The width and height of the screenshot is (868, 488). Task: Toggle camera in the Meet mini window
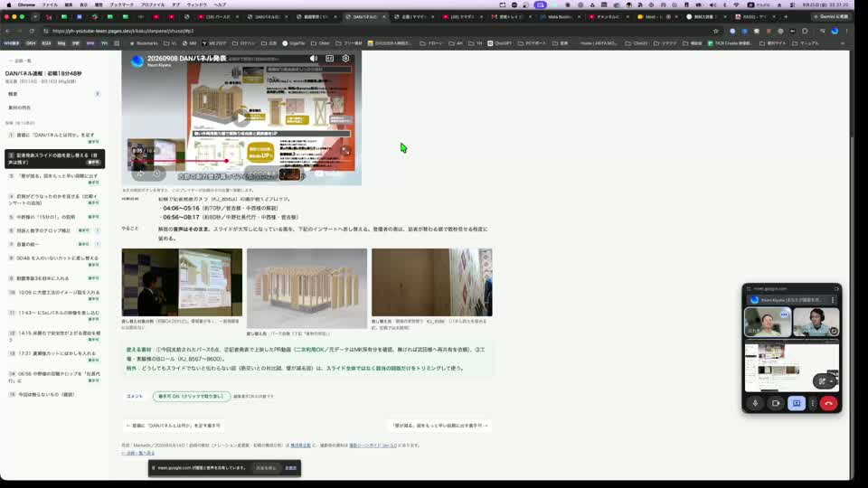coord(776,403)
